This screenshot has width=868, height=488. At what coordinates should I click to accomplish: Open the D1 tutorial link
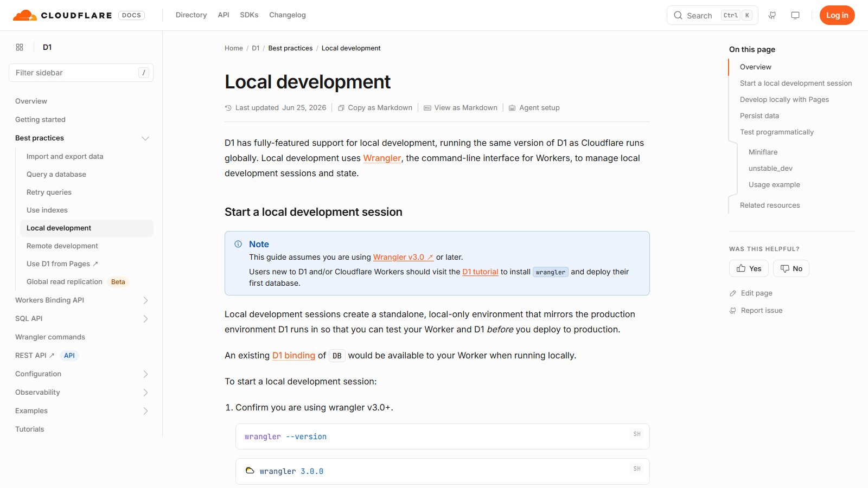480,272
